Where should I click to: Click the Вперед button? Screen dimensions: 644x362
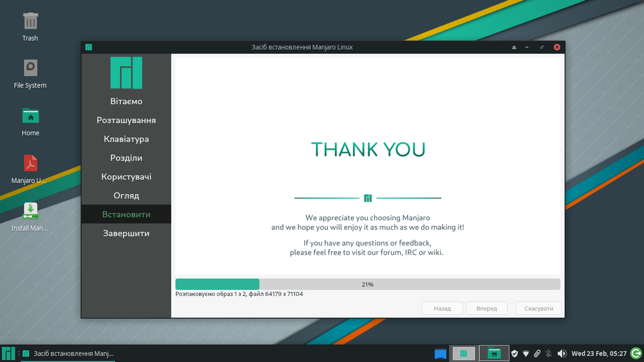point(486,308)
